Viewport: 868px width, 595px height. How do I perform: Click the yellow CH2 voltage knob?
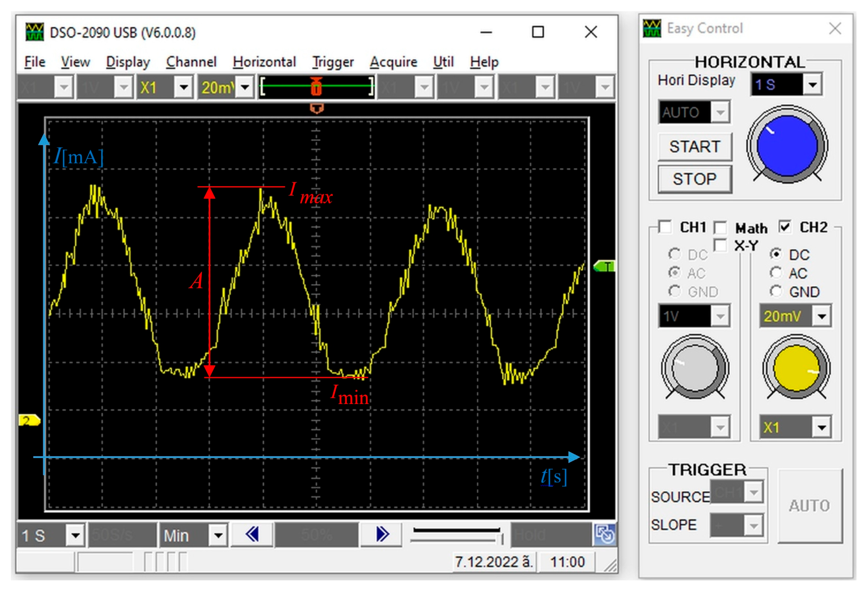796,368
